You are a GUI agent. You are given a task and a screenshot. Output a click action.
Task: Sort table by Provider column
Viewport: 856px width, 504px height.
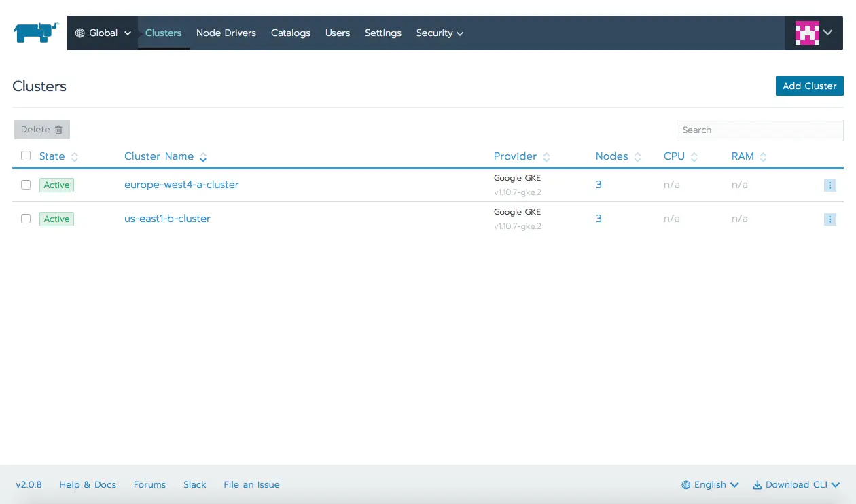coord(522,156)
